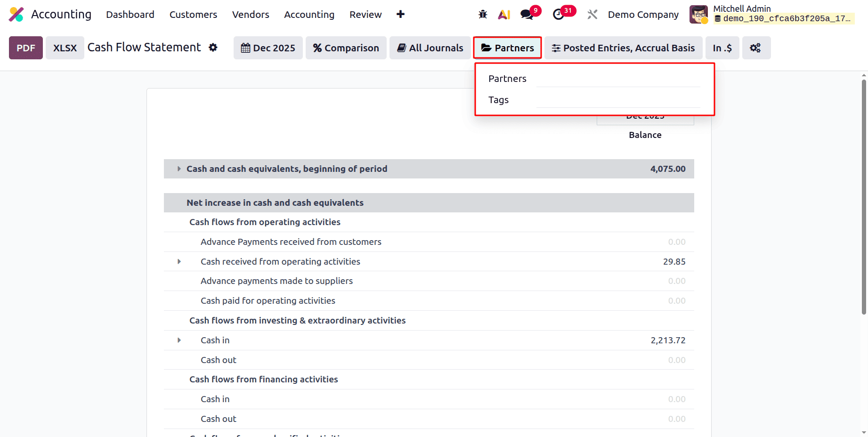Viewport: 868px width, 437px height.
Task: Open the Dec 2025 date selector
Action: [x=268, y=48]
